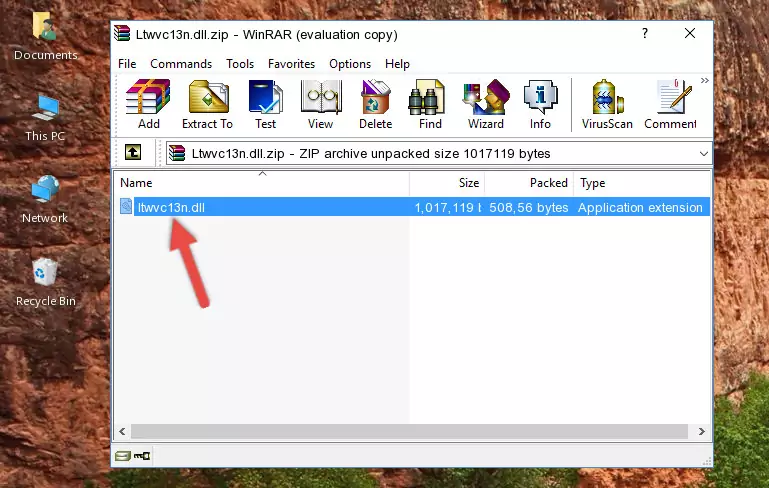
Task: Open the Commands menu
Action: click(181, 64)
